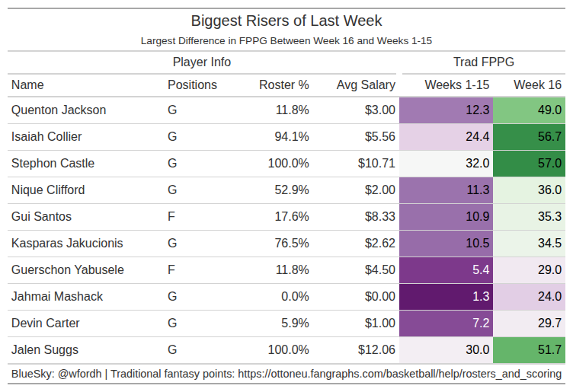The width and height of the screenshot is (573, 392).
Task: Click the Week 16 column header
Action: click(x=537, y=85)
